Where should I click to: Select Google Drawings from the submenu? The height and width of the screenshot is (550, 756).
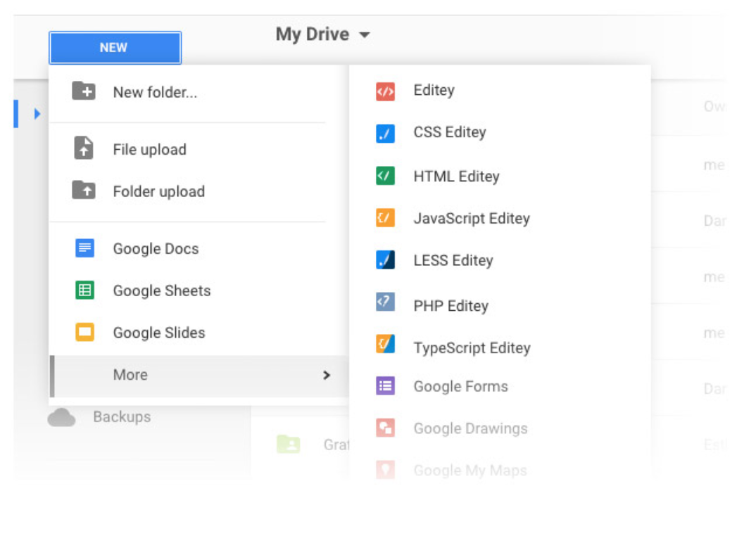pos(471,428)
